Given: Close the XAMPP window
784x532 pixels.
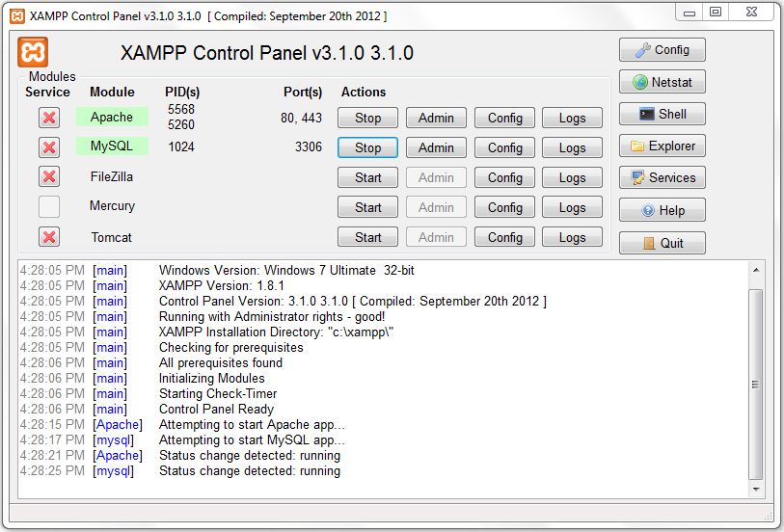Looking at the screenshot, I should (x=751, y=13).
